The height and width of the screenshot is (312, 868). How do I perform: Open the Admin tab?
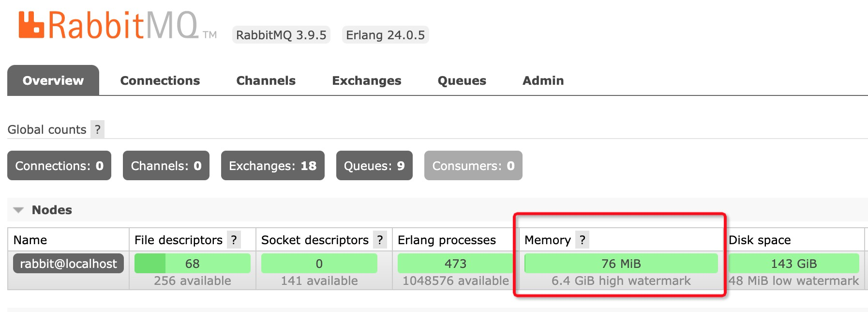[542, 80]
